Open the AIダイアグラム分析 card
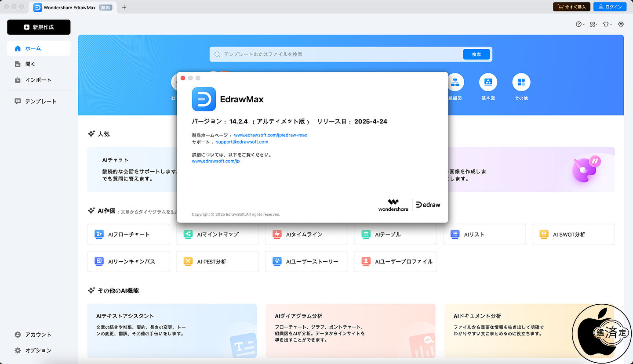The width and height of the screenshot is (633, 364). (x=350, y=331)
